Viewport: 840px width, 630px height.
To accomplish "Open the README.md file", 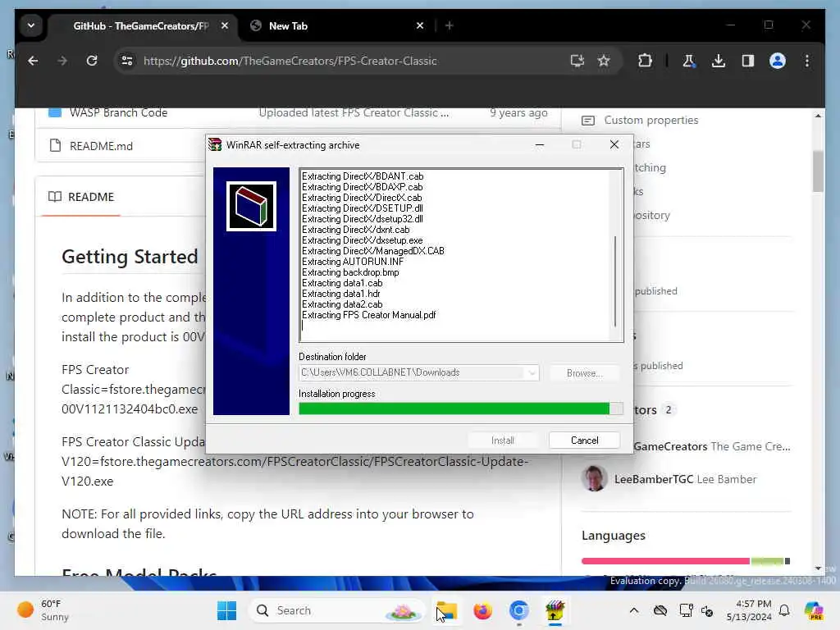I will [x=101, y=146].
